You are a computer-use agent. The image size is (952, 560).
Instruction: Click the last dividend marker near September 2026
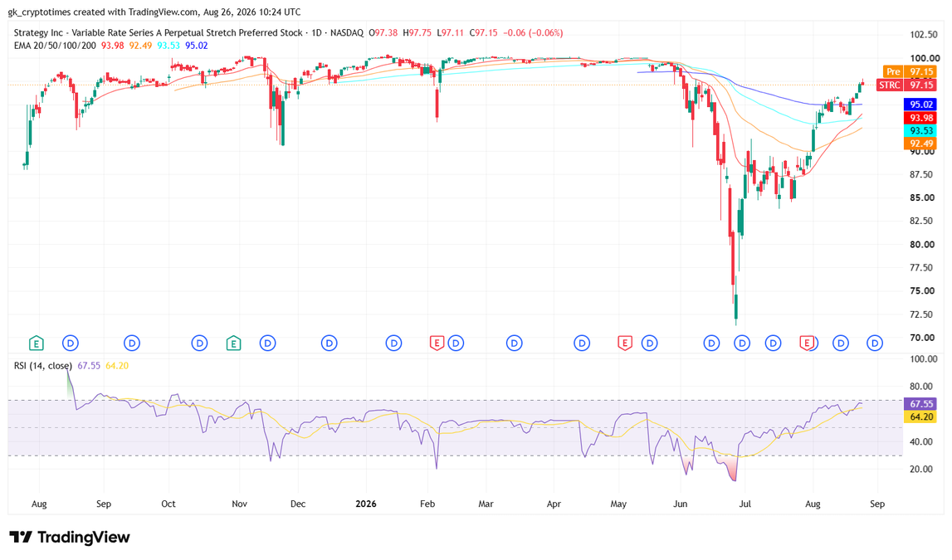(x=875, y=343)
